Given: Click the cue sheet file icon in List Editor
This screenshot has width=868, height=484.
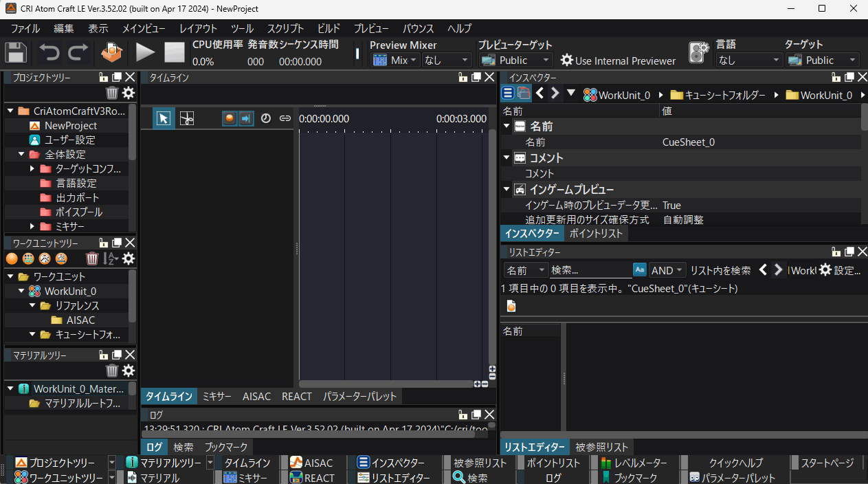Looking at the screenshot, I should click(x=511, y=305).
